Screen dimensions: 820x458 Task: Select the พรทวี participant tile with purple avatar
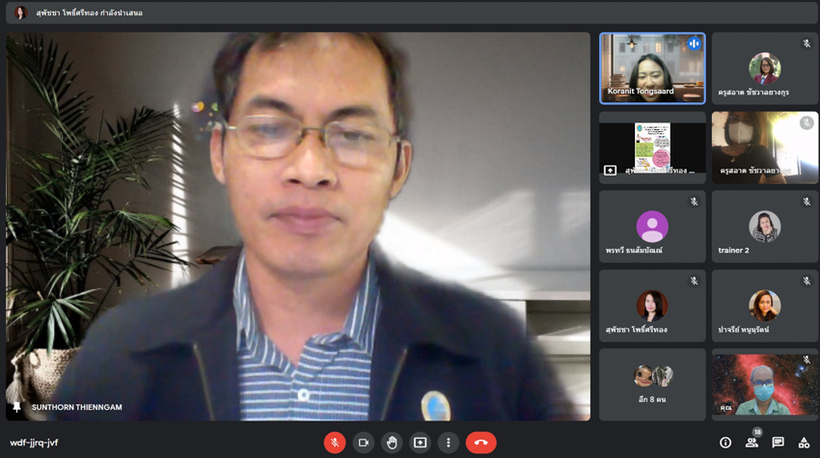click(652, 226)
